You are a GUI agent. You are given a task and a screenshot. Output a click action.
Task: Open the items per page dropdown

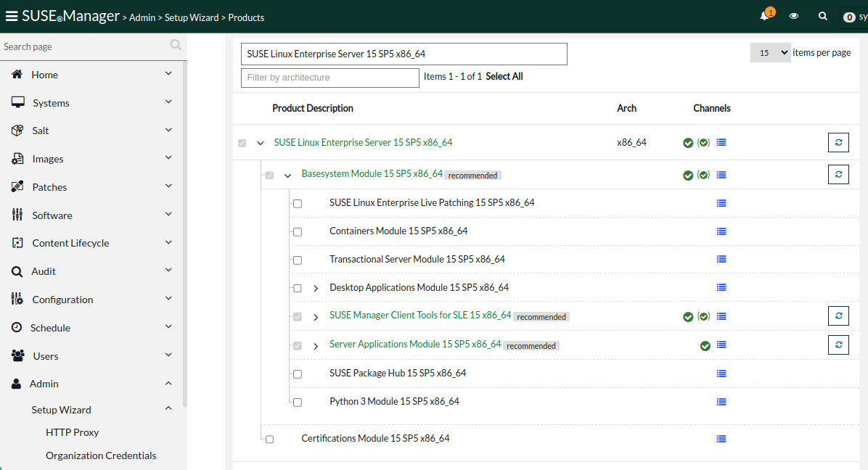point(770,53)
